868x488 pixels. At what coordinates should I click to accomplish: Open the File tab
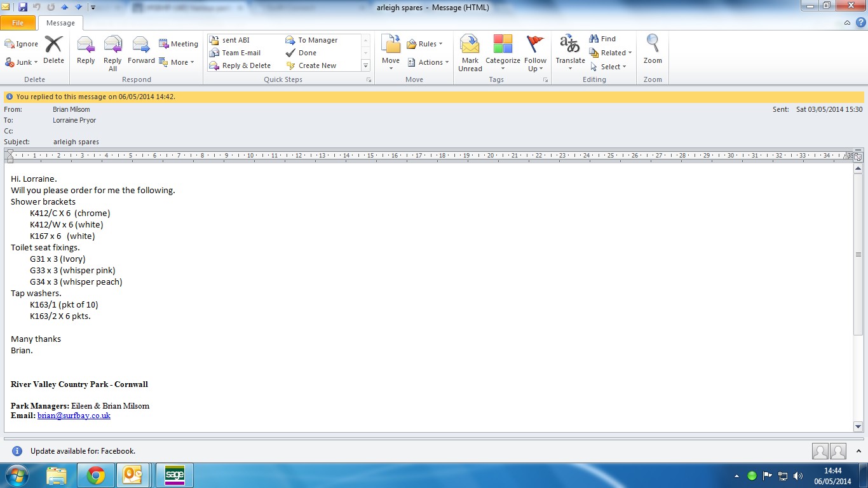tap(18, 23)
